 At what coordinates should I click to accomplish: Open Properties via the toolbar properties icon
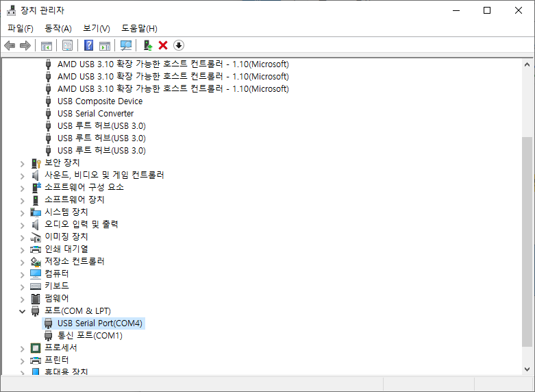(68, 45)
